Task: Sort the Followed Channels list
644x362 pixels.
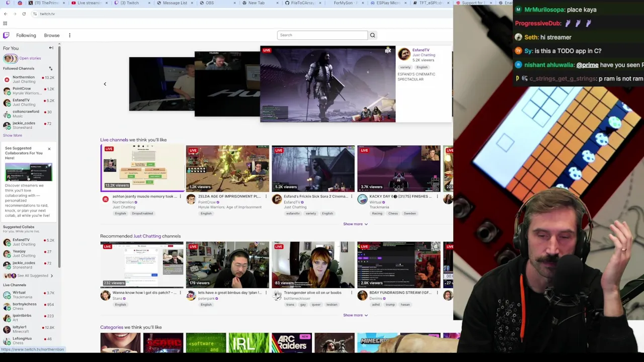Action: click(50, 68)
